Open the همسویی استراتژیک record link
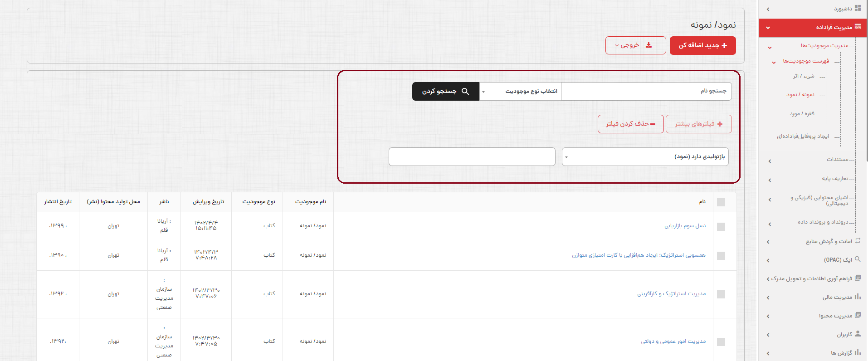This screenshot has height=361, width=868. [x=639, y=255]
